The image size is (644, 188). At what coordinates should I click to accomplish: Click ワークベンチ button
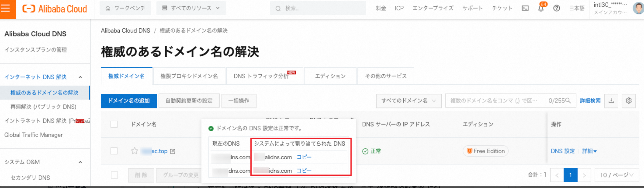point(125,8)
